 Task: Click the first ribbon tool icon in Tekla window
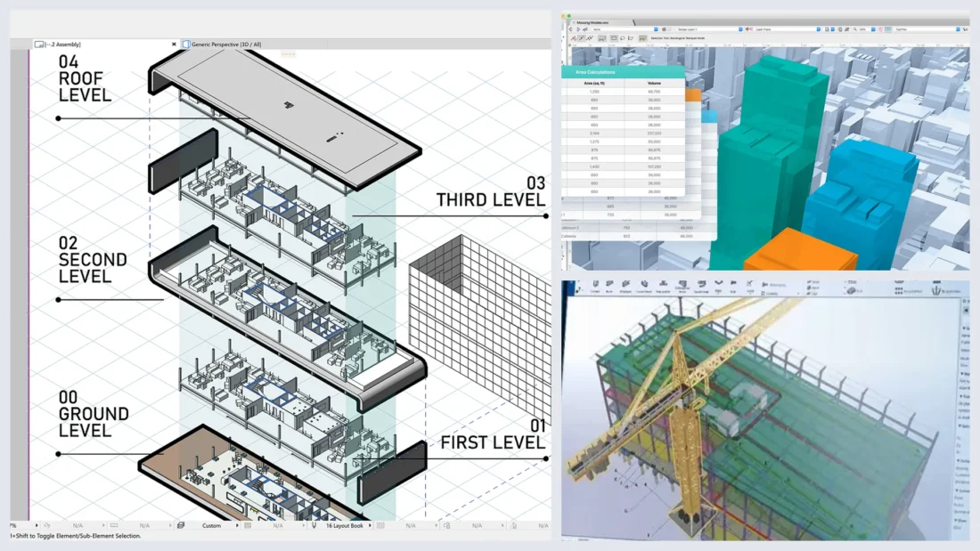595,284
